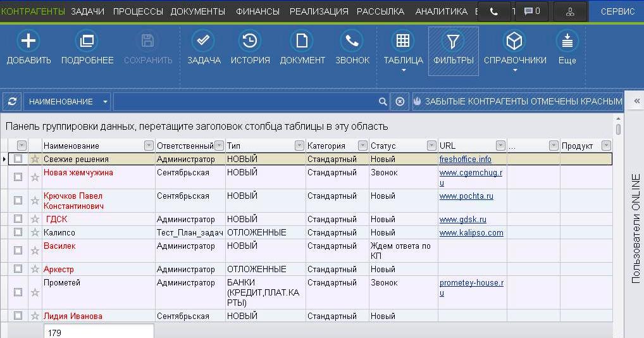Screen dimensions: 644x338
Task: Click the Пользователи ONLINE side panel
Action: coord(635,228)
